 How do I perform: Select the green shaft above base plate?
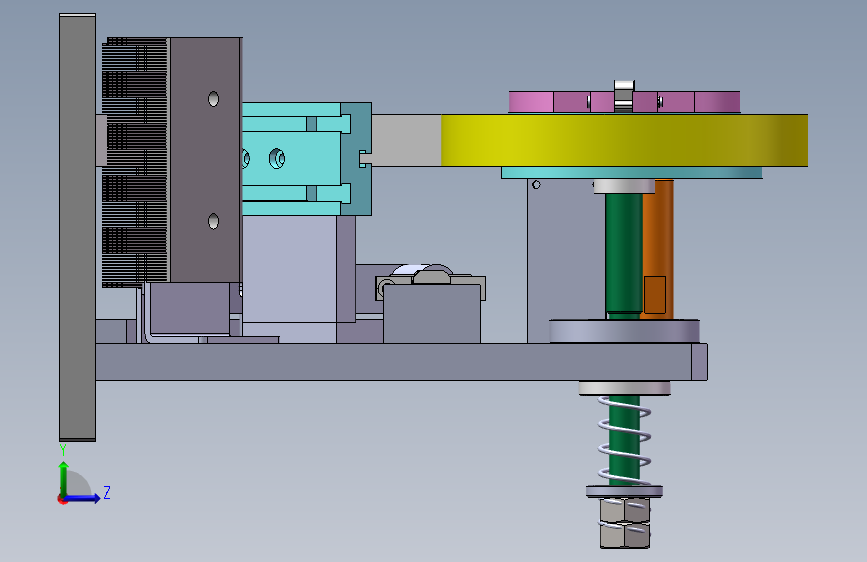tap(623, 254)
